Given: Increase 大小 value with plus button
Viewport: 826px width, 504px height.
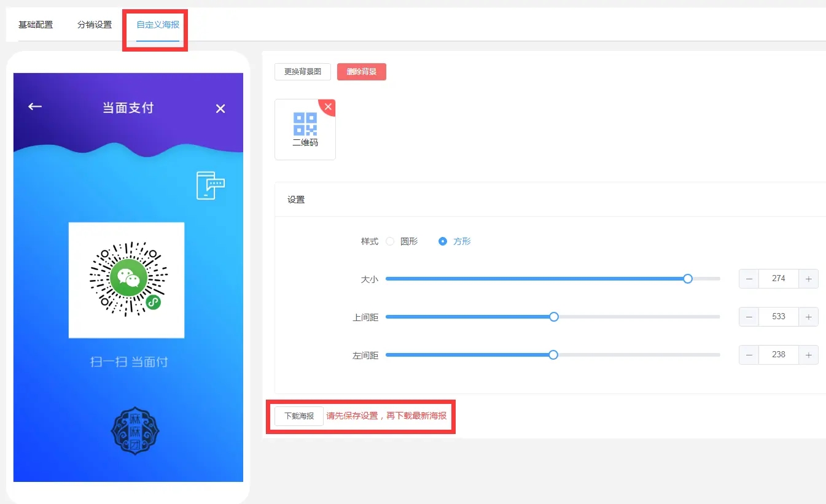Looking at the screenshot, I should (x=808, y=279).
